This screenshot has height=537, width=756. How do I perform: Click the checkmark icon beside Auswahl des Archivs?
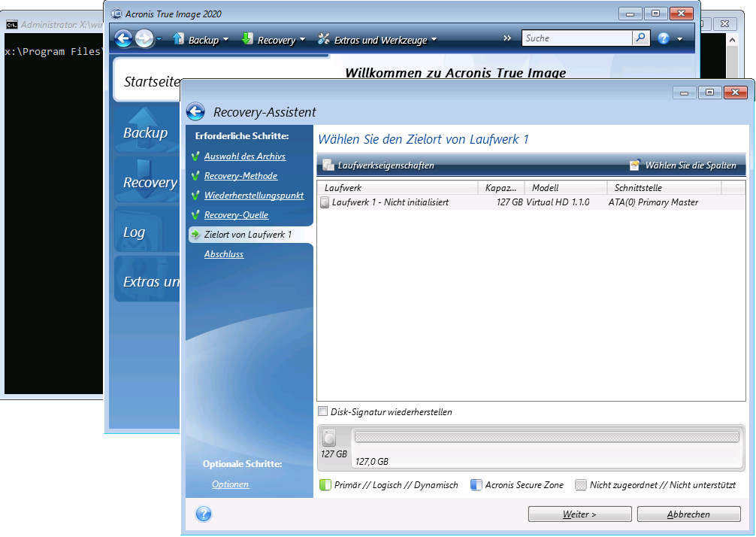(x=195, y=156)
